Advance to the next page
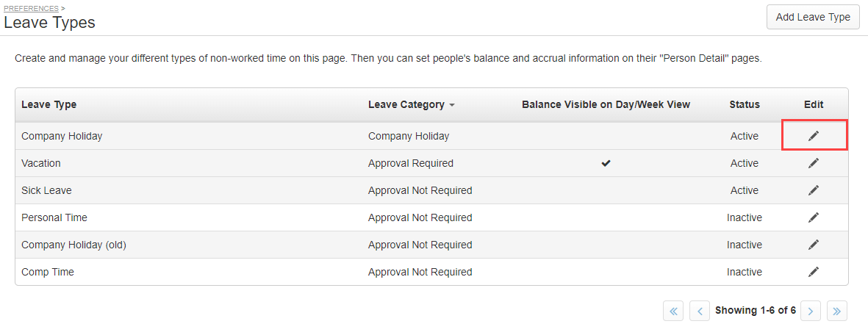Screen dimensions: 868x335 [x=811, y=311]
